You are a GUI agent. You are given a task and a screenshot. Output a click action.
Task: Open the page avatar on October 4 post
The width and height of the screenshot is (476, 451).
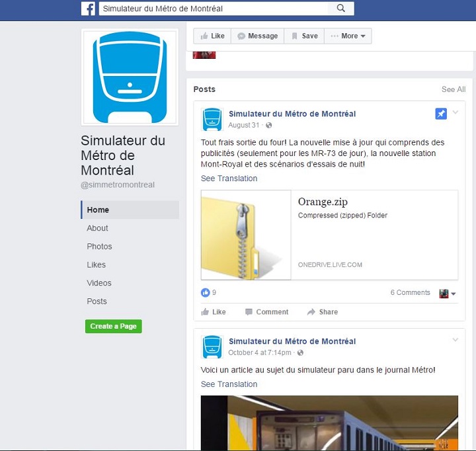(212, 347)
